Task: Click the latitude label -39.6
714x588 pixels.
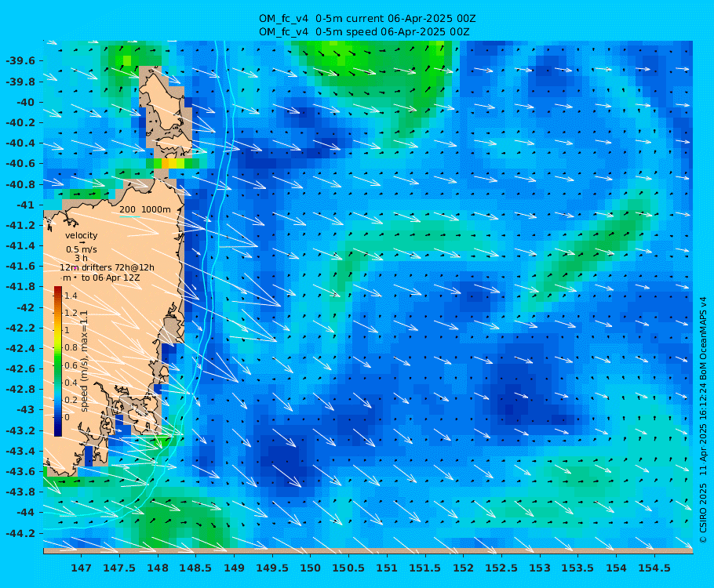Action: coord(20,61)
